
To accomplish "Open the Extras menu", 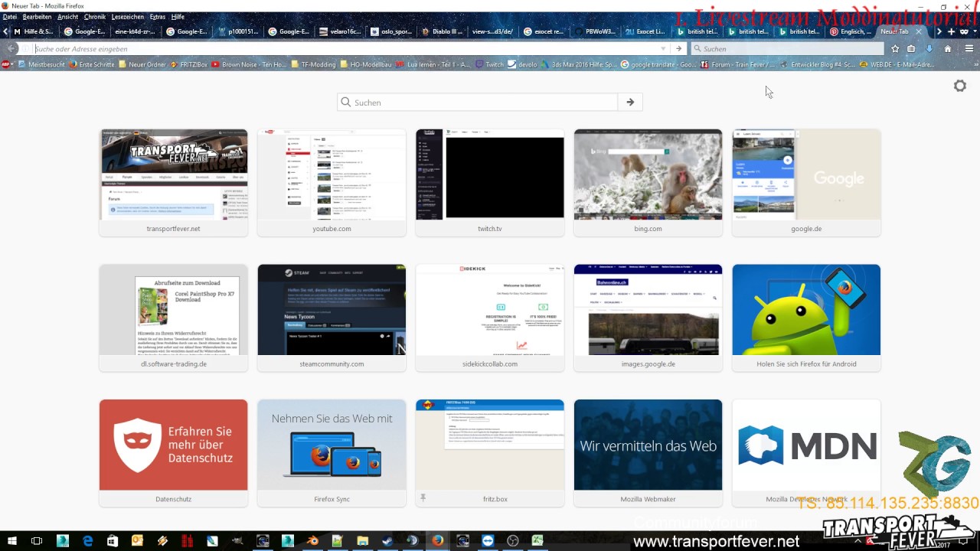I will pos(158,16).
